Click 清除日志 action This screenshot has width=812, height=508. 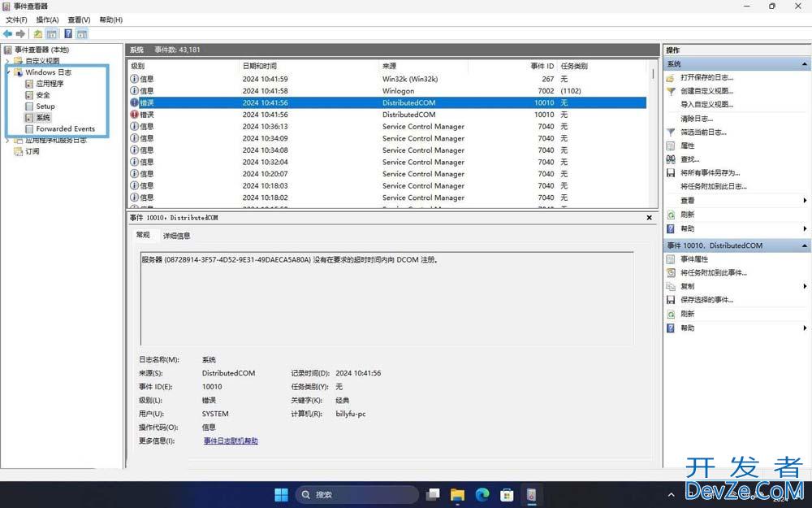coord(697,119)
